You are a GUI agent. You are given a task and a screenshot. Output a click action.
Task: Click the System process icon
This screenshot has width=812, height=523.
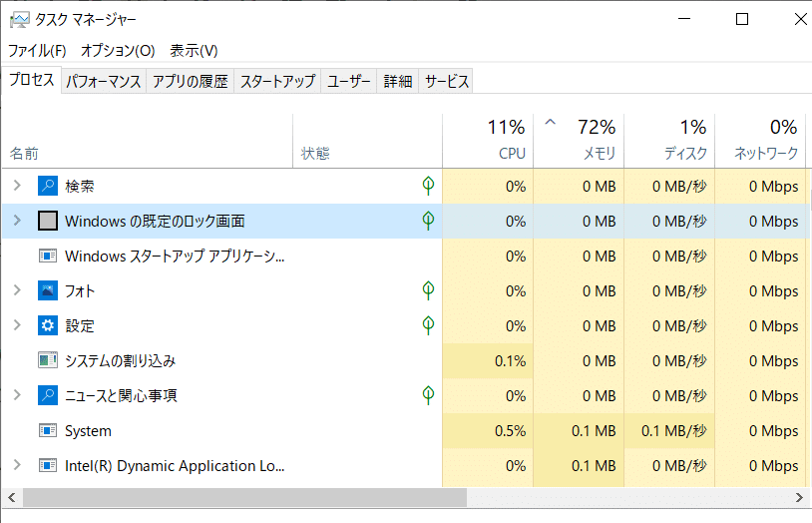pyautogui.click(x=48, y=430)
